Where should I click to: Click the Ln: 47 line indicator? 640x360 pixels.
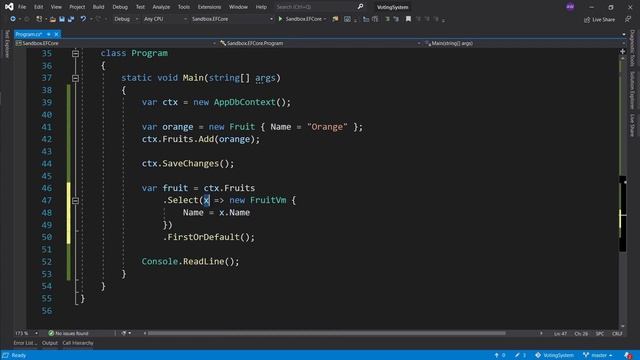(560, 334)
